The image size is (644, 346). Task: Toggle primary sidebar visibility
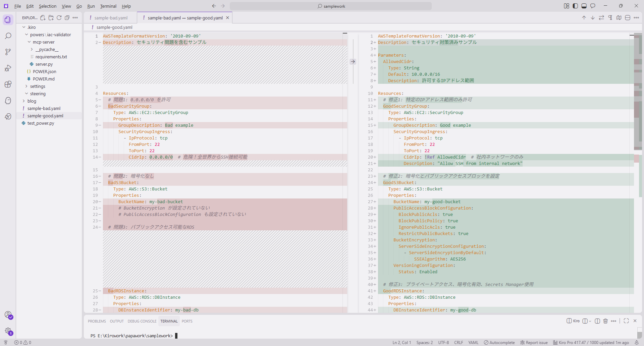(x=575, y=6)
